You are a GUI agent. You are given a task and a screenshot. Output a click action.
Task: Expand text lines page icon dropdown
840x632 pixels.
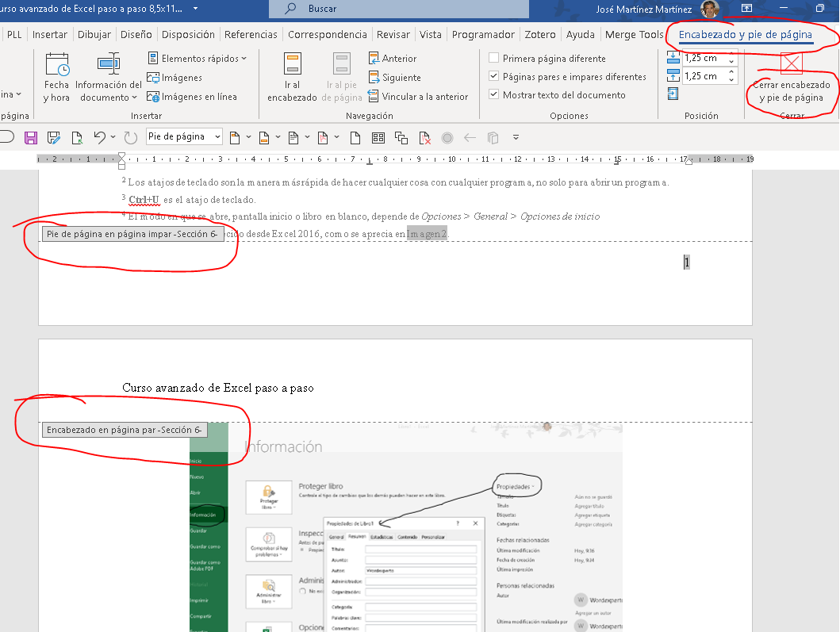pyautogui.click(x=307, y=137)
